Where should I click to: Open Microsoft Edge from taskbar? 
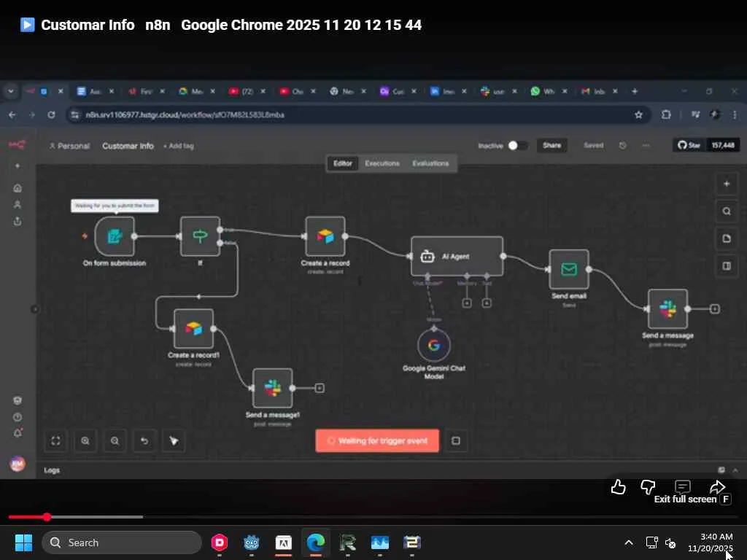coord(315,542)
